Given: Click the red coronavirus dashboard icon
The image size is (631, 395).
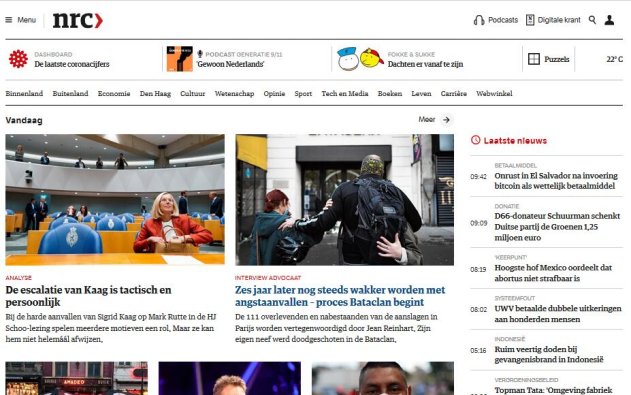Looking at the screenshot, I should (x=19, y=59).
